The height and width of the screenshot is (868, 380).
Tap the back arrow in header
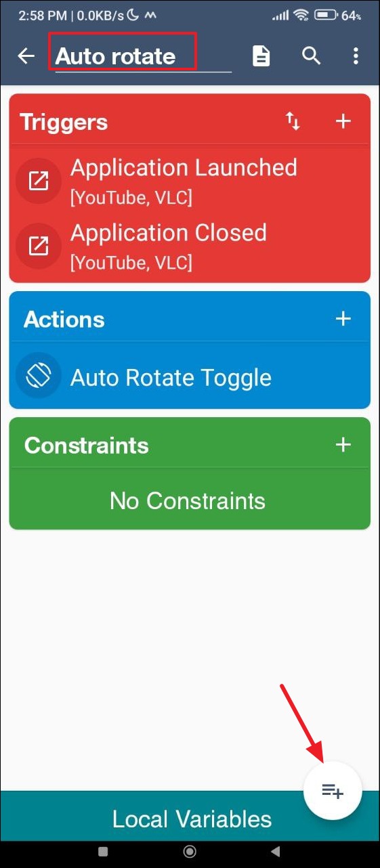26,56
